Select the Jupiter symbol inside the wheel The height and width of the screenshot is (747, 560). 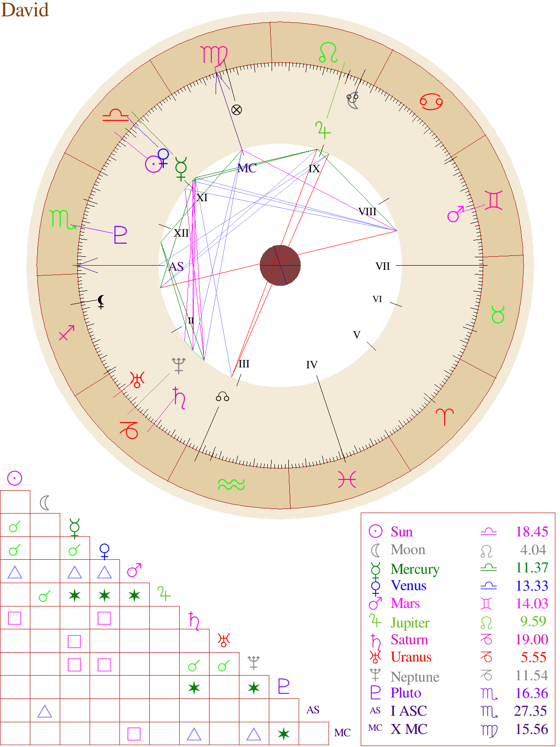[323, 129]
